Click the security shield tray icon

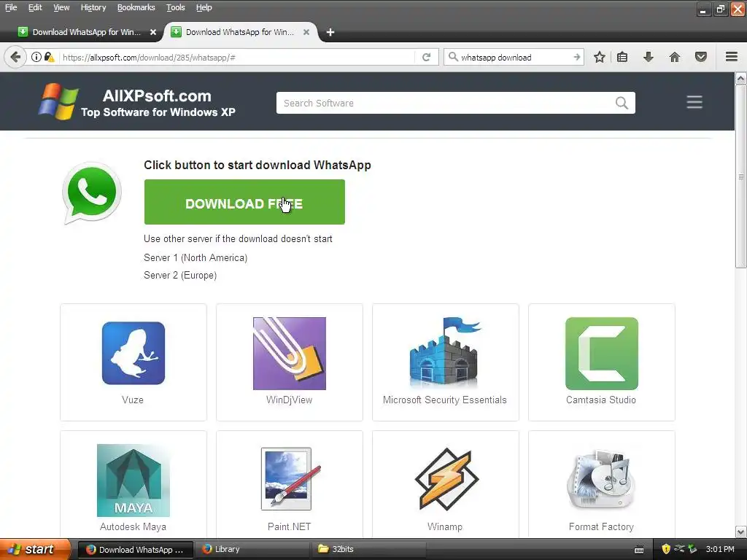tap(666, 549)
